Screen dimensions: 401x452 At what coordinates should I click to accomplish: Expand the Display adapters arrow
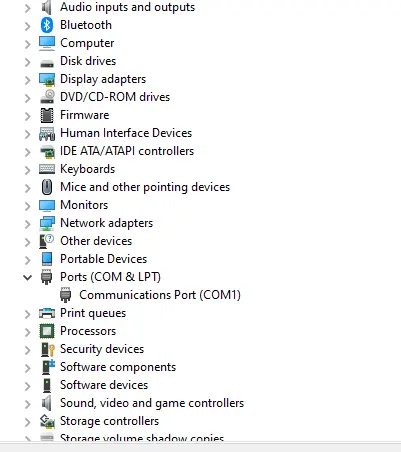click(28, 80)
